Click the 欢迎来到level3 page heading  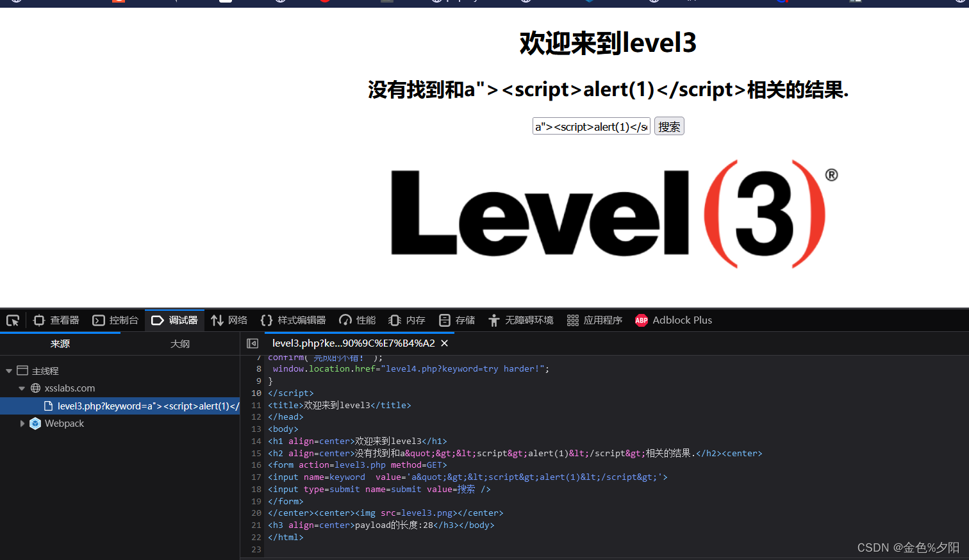pos(608,43)
